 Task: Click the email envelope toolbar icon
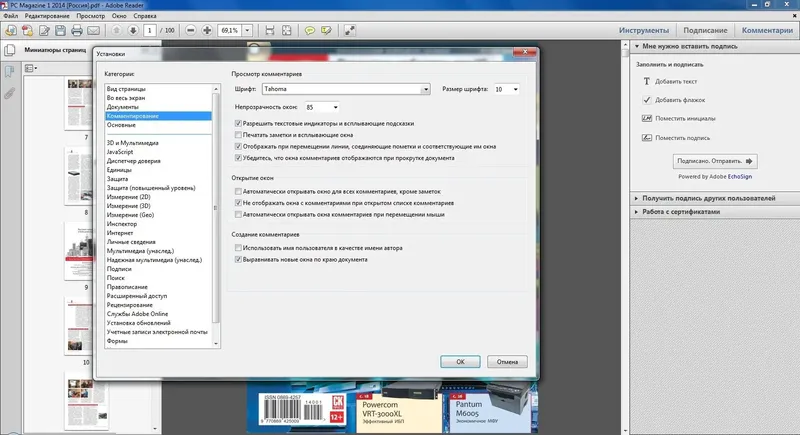[93, 31]
